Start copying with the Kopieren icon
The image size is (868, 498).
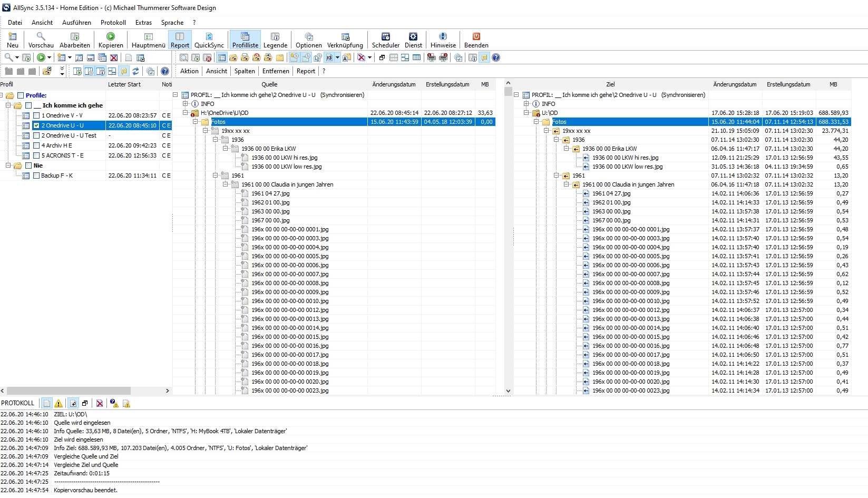click(x=111, y=36)
